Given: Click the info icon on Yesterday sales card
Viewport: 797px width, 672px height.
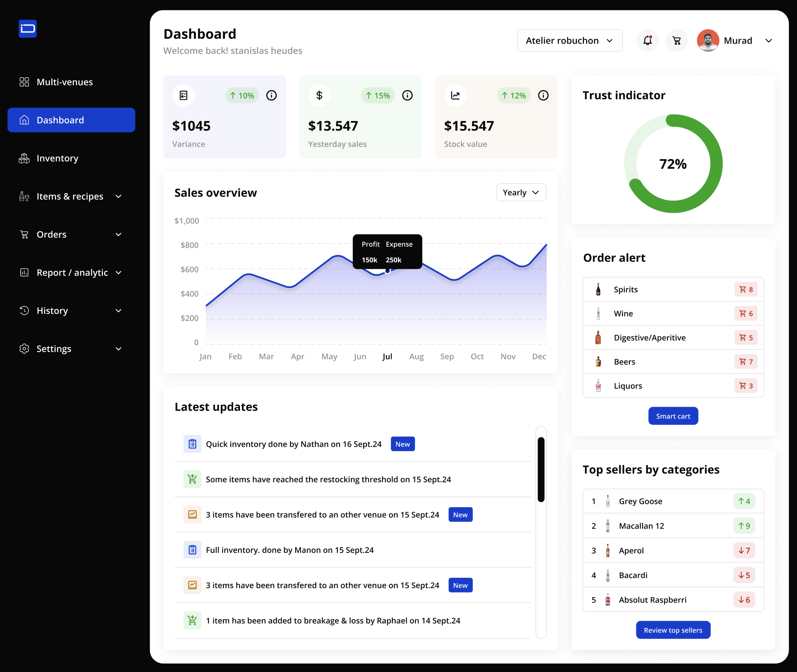Looking at the screenshot, I should click(x=407, y=95).
